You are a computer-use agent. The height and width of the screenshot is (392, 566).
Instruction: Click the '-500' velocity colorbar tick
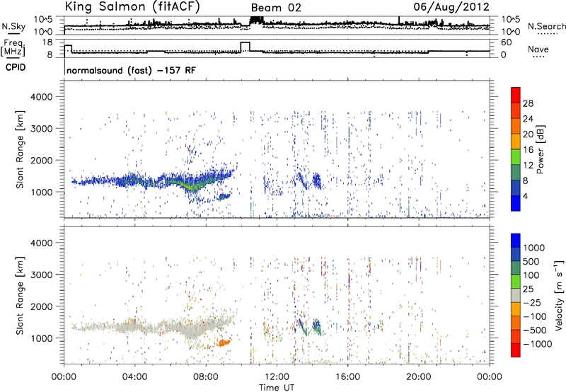(x=535, y=330)
